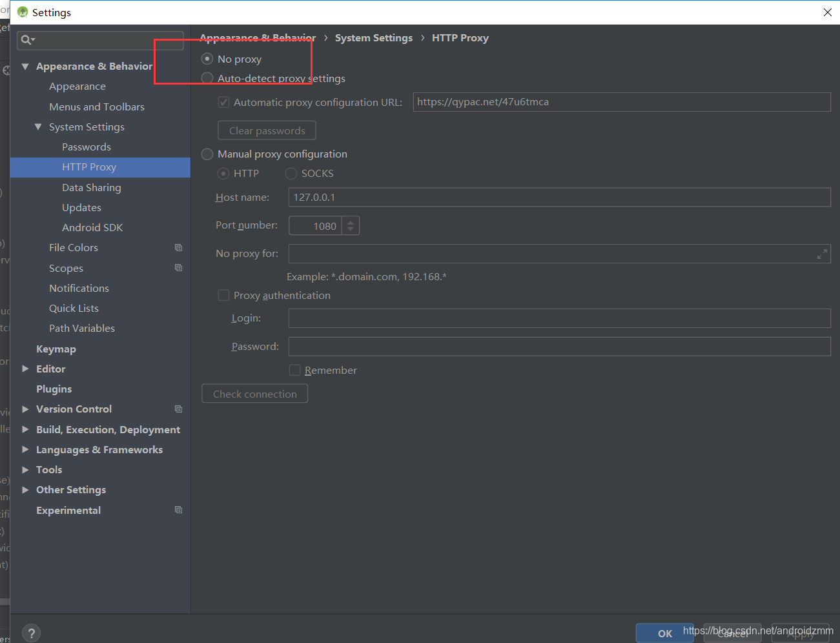Click System Settings in the breadcrumb
The height and width of the screenshot is (643, 840).
coord(374,38)
